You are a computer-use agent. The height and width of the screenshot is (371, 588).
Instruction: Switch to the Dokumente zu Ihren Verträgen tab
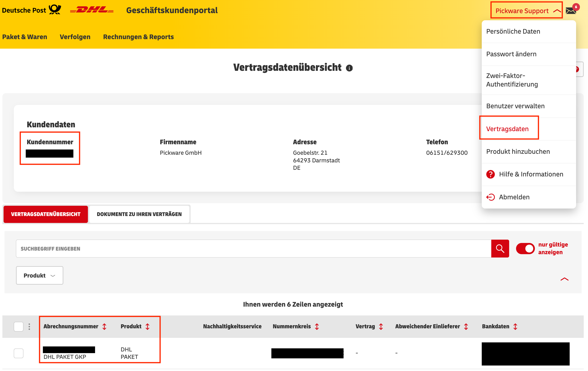point(139,214)
